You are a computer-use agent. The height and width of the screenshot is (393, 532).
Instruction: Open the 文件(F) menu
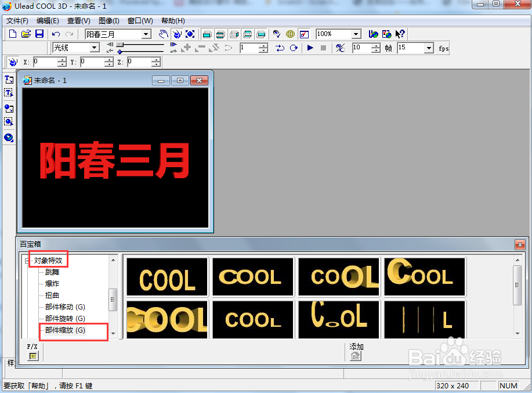pos(17,21)
